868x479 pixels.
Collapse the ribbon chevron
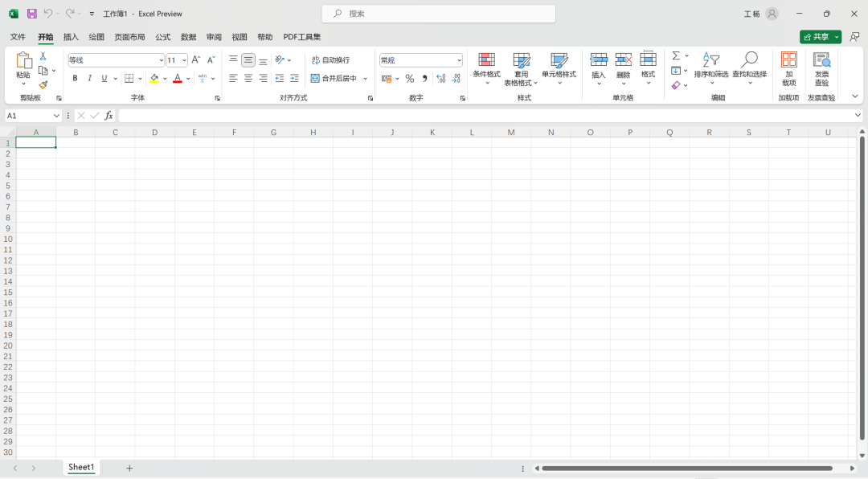pos(854,96)
